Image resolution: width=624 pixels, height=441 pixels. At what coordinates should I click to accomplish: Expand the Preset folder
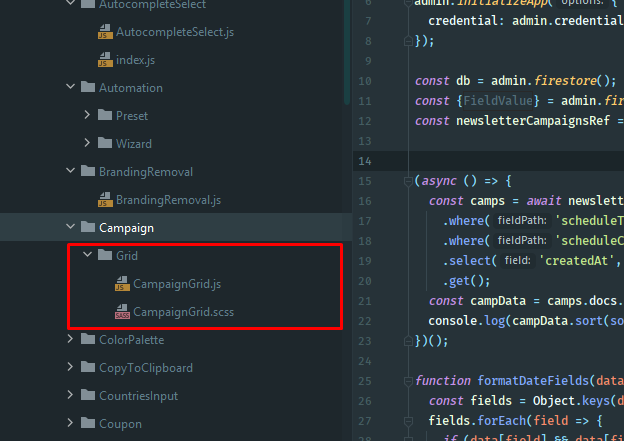(x=88, y=116)
